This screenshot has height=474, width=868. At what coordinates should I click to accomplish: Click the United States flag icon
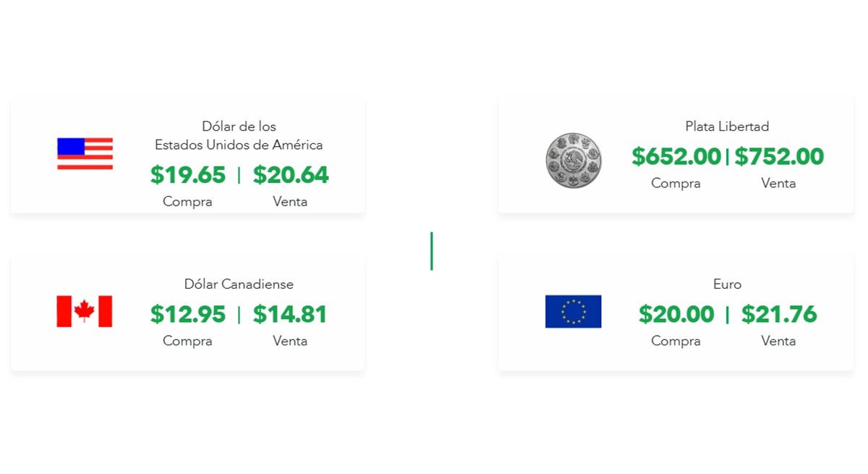85,153
